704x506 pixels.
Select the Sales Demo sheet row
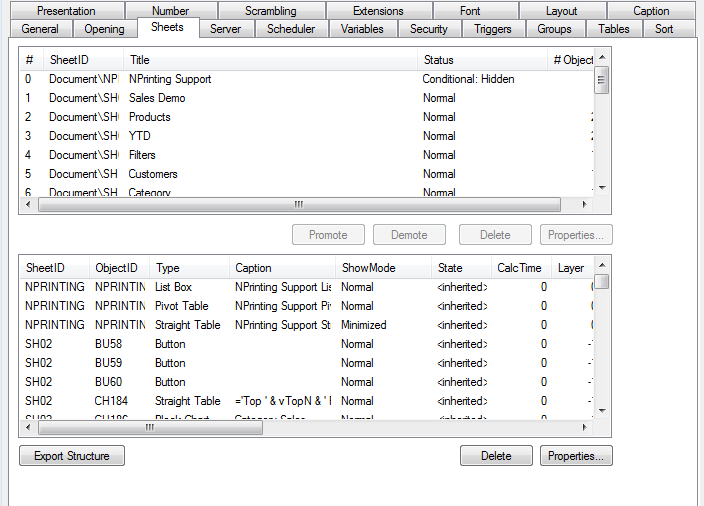307,98
